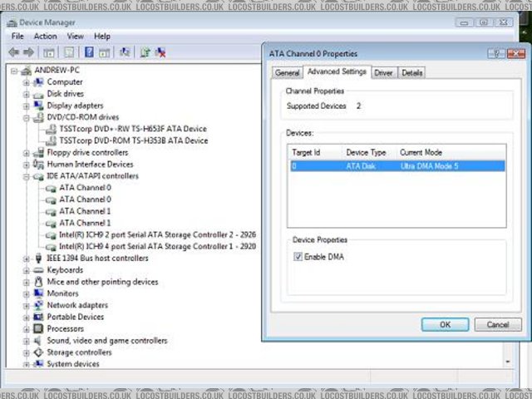
Task: Click the Mice and other pointing devices icon
Action: [x=38, y=282]
